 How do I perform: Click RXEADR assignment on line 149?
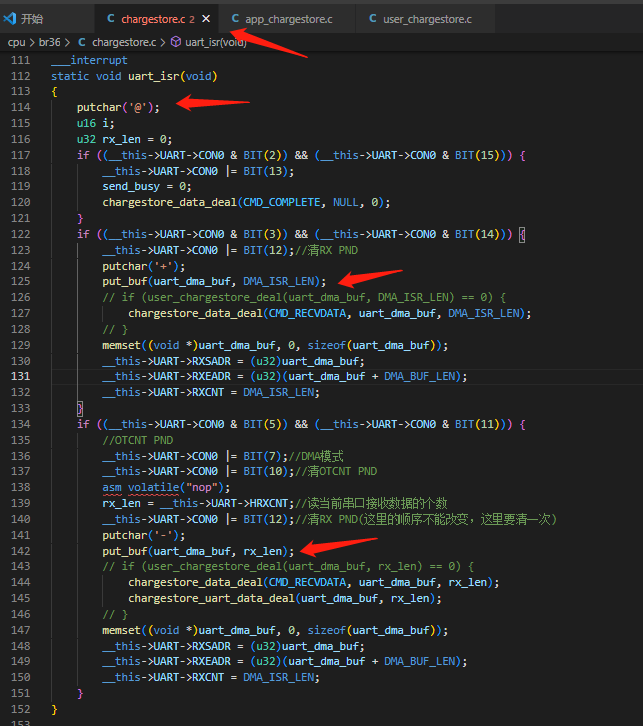pyautogui.click(x=285, y=662)
